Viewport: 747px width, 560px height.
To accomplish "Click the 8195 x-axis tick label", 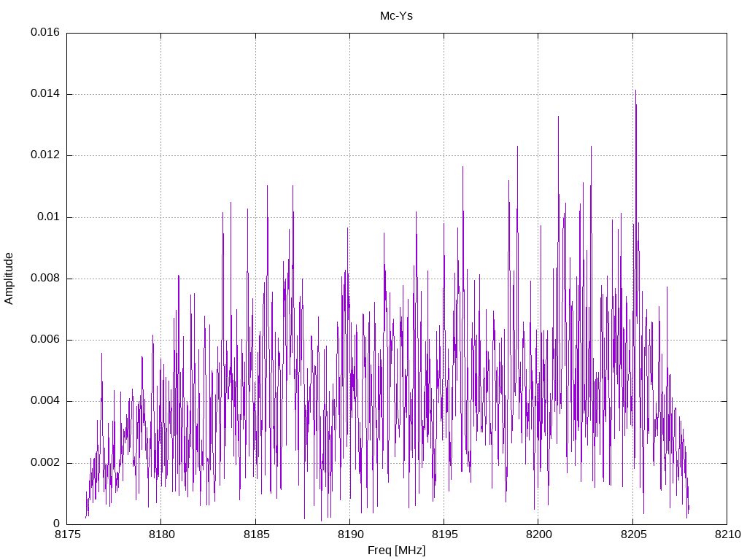I will click(x=445, y=534).
